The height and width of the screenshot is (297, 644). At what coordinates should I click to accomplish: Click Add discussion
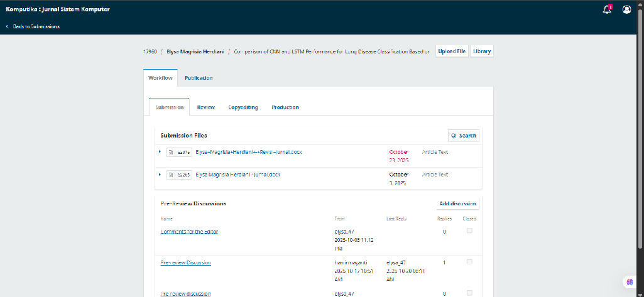click(457, 203)
